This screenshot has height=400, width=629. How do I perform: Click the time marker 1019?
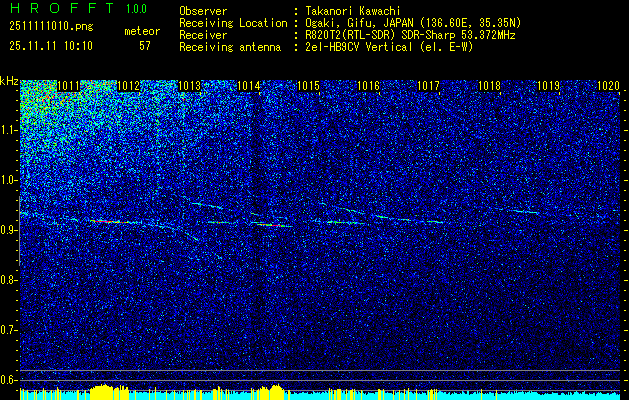548,86
